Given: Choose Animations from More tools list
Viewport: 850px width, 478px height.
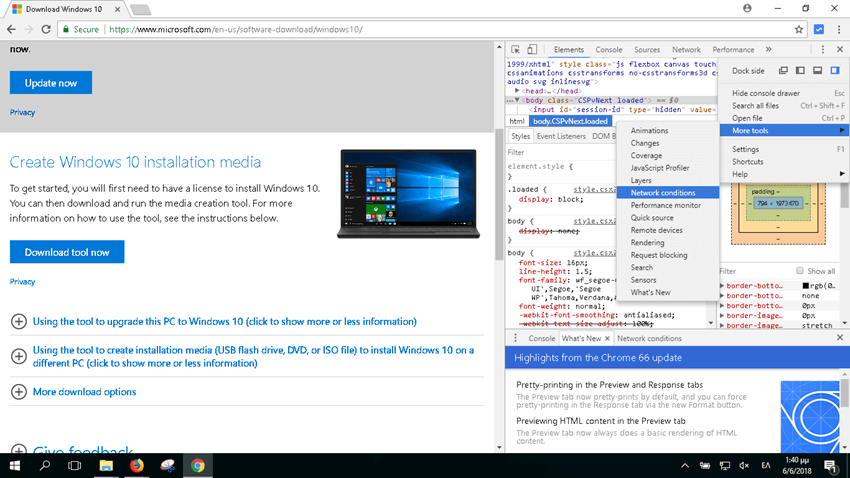Looking at the screenshot, I should click(668, 131).
